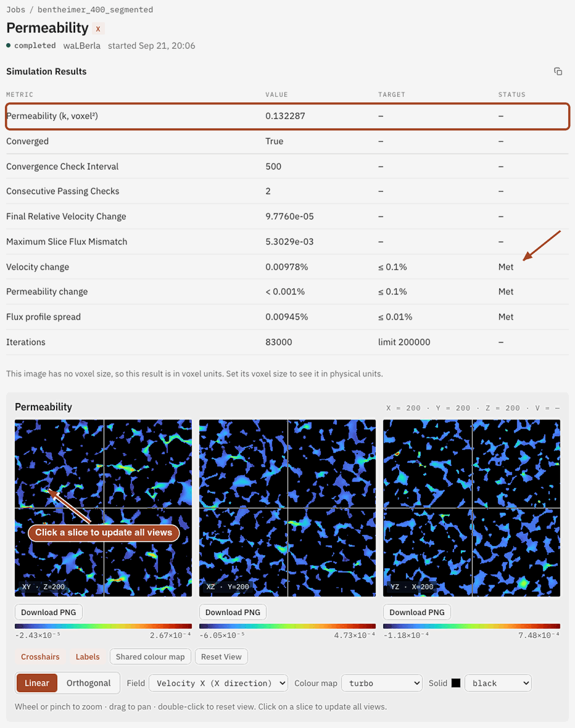Click inside the XZ Y=200 slice view
575x728 pixels.
pos(287,508)
